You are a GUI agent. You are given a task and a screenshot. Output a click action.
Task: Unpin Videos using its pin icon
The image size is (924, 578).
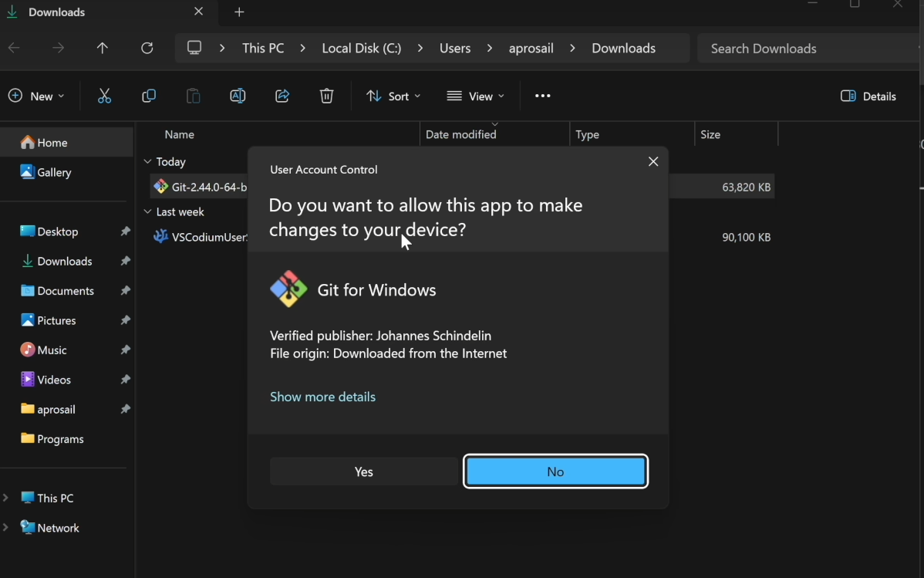[125, 380]
